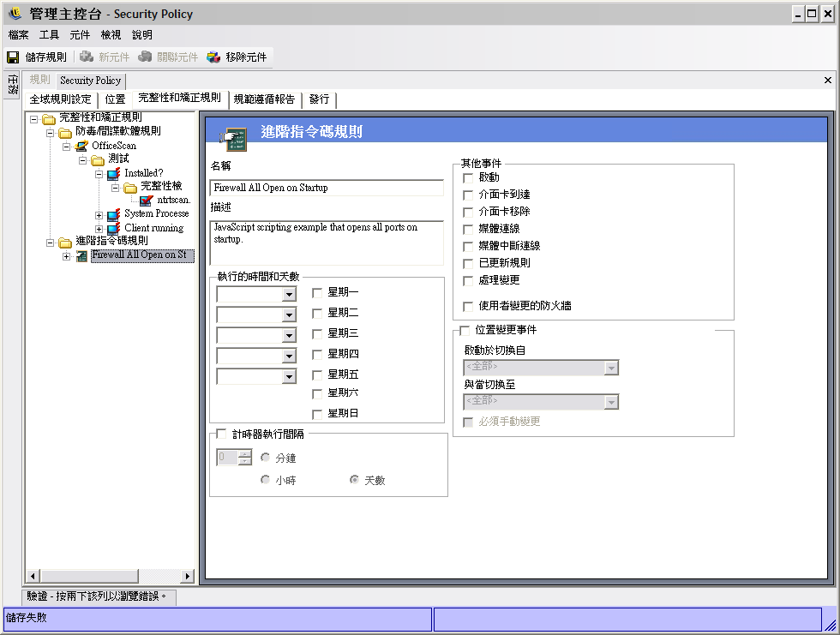The image size is (840, 635).
Task: Open the time dropdown next to 星期二
Action: pos(289,315)
